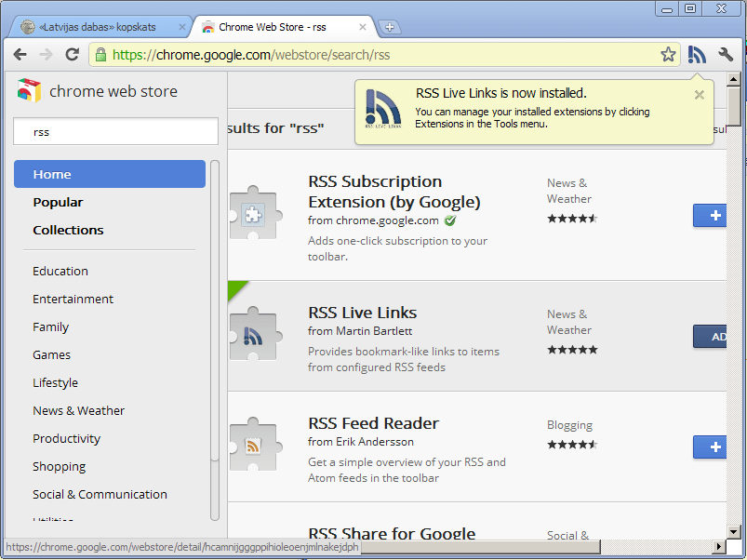Close the Latvijas dabas tab

181,27
